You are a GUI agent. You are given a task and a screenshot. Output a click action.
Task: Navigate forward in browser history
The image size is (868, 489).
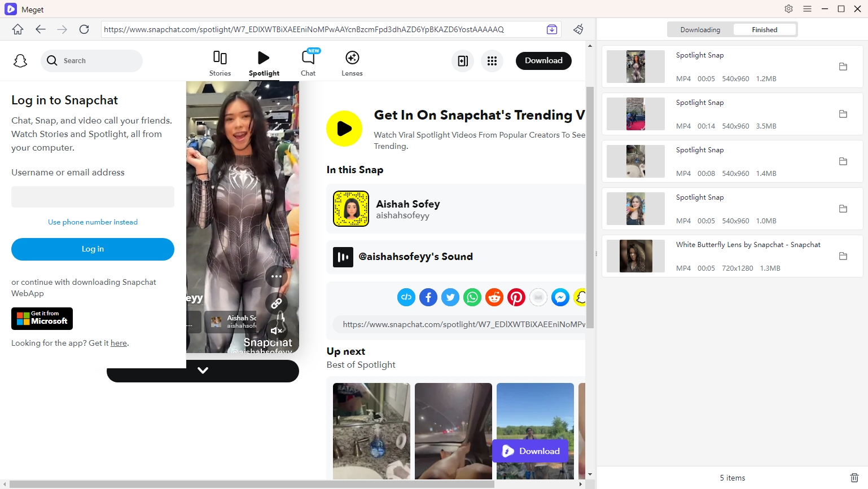[x=62, y=29]
